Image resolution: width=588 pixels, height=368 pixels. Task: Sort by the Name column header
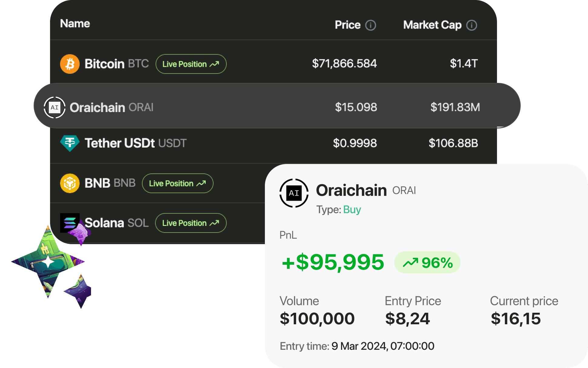(x=75, y=23)
